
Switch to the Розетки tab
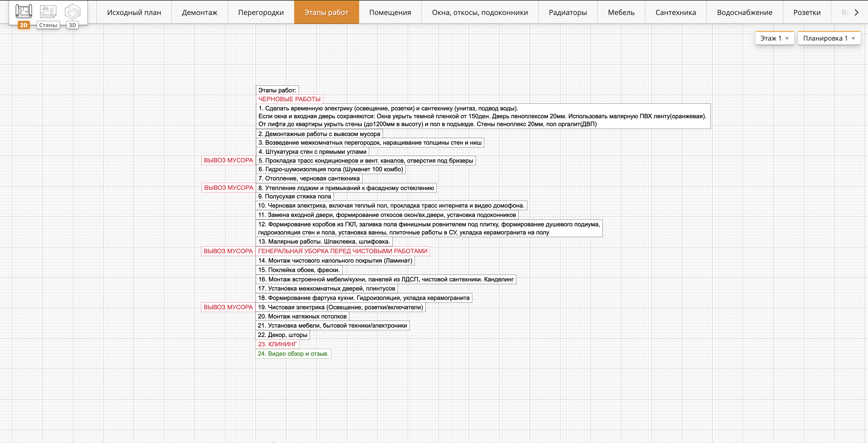tap(807, 12)
